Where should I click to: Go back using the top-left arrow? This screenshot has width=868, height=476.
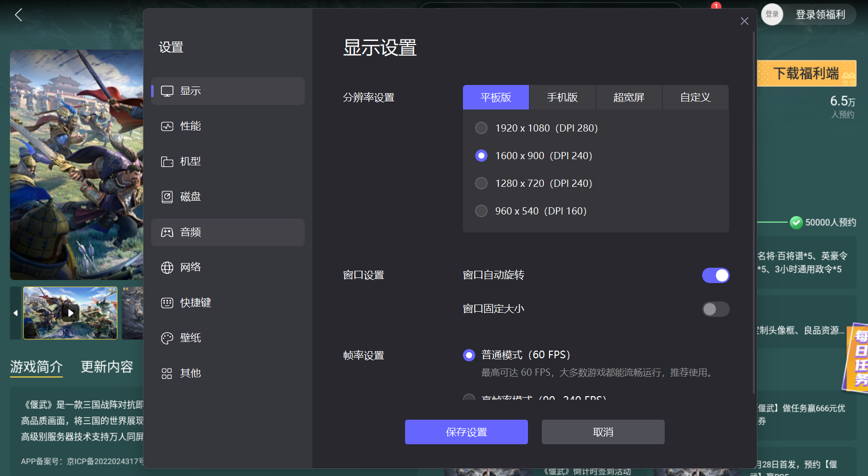[x=18, y=15]
